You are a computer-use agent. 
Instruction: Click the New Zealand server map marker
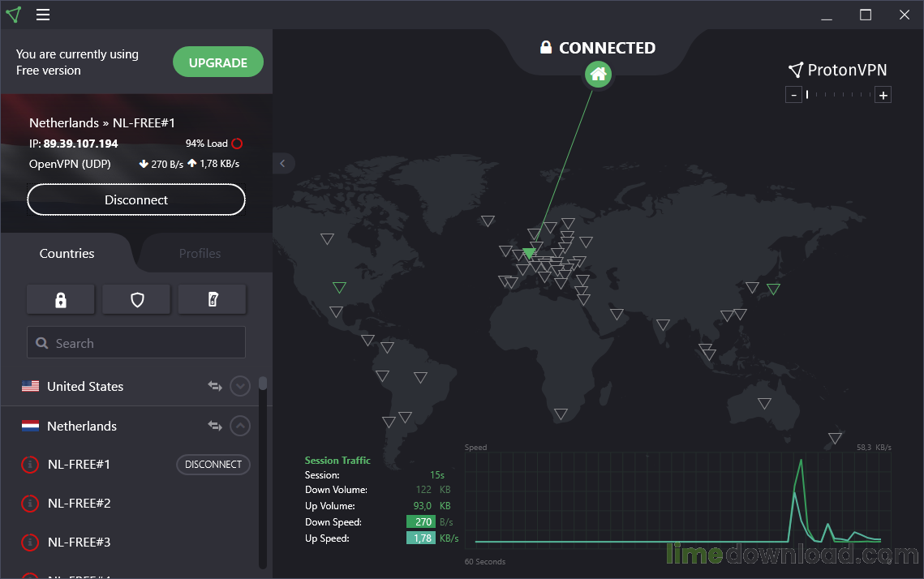(x=835, y=438)
